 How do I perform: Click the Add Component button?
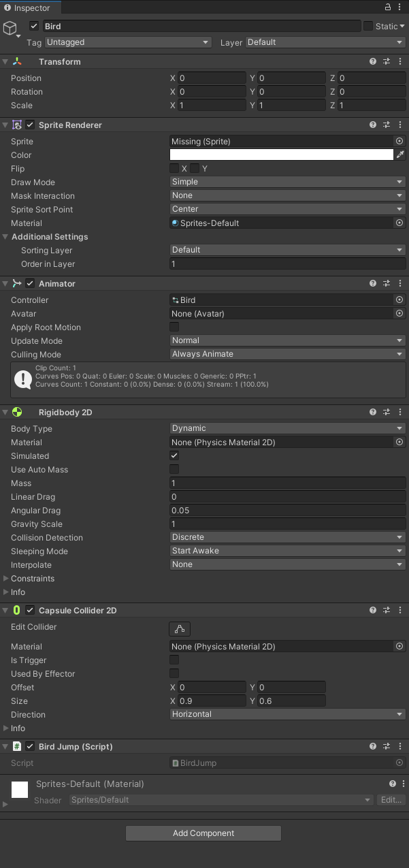tap(203, 833)
